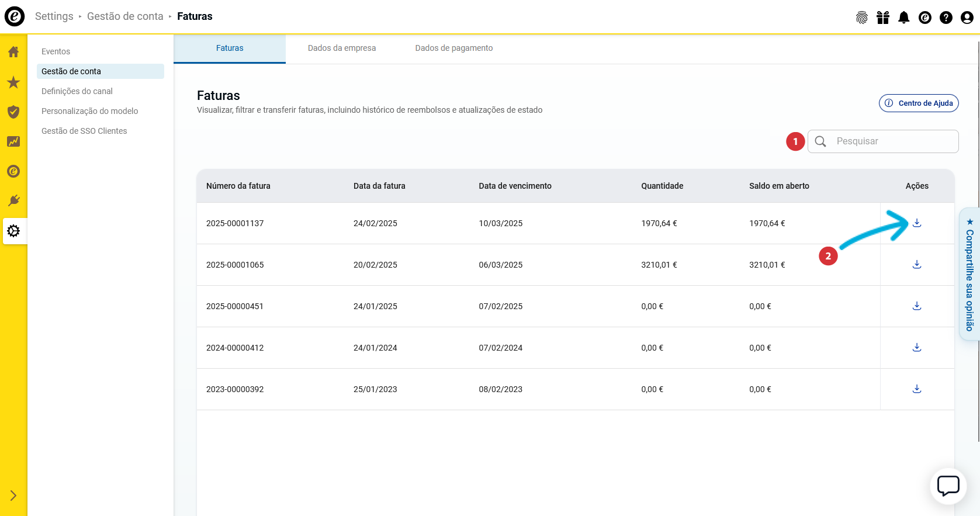The image size is (980, 516).
Task: Switch to Dados de pagamento tab
Action: (x=453, y=48)
